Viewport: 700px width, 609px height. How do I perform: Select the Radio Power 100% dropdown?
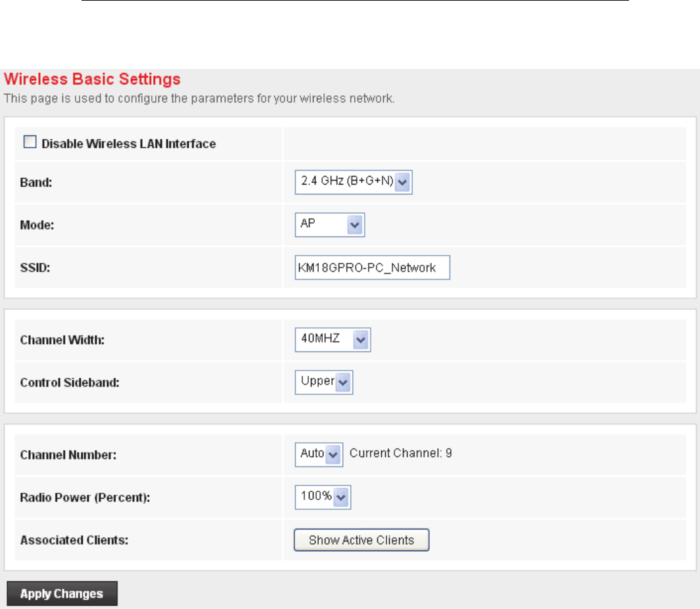click(323, 497)
